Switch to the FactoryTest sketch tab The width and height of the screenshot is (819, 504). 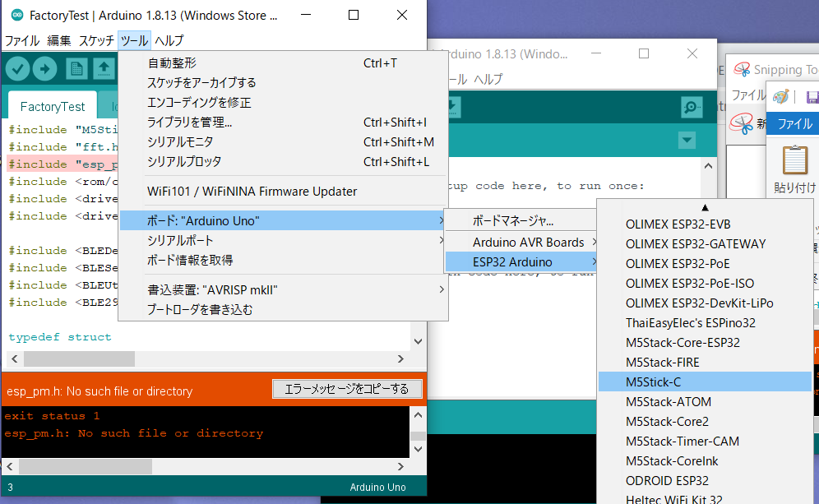[x=53, y=106]
